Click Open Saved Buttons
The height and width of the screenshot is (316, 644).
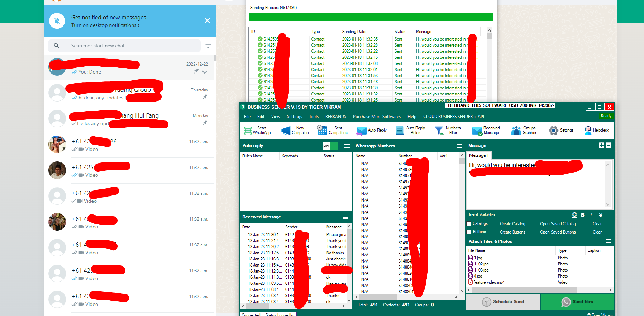(x=558, y=232)
